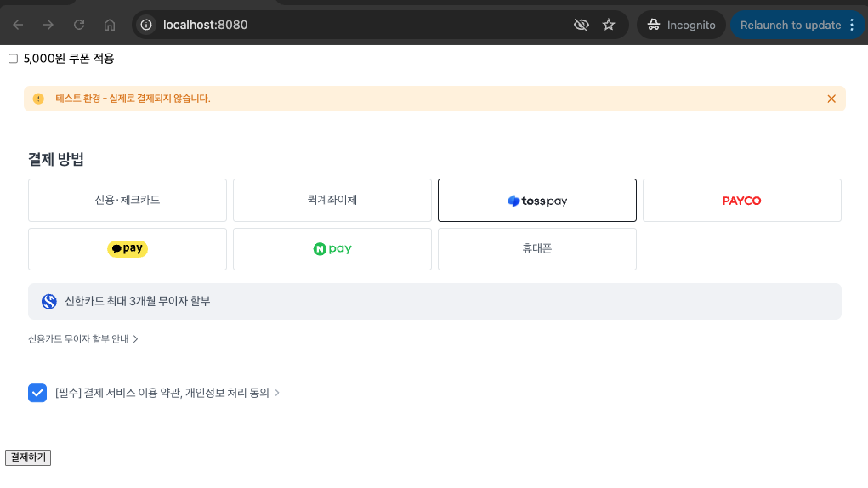
Task: Click the 테스트 환경 warning message text
Action: tap(133, 99)
